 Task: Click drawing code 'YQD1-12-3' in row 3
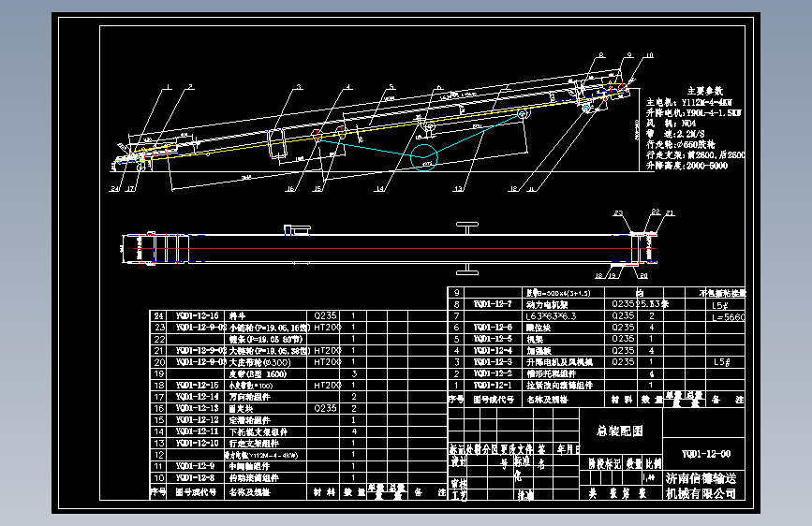click(492, 362)
